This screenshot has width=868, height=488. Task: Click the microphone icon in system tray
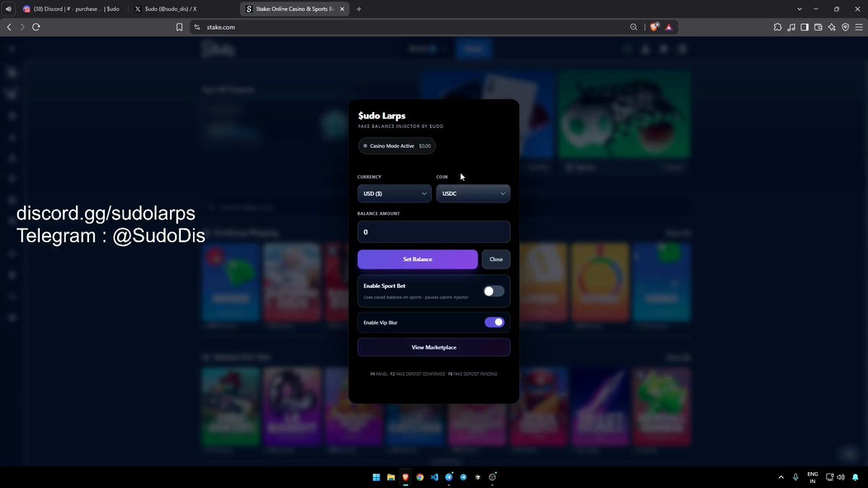(x=796, y=477)
